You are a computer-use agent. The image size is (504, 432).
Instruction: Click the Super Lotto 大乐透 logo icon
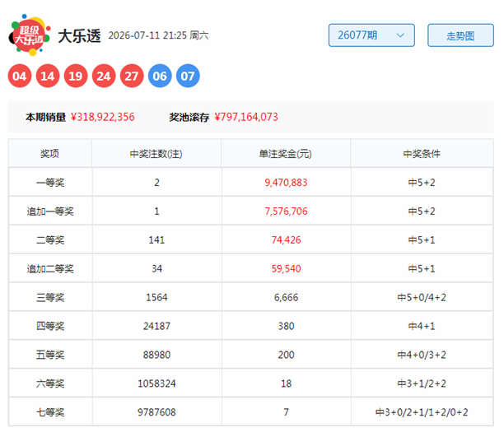(30, 35)
